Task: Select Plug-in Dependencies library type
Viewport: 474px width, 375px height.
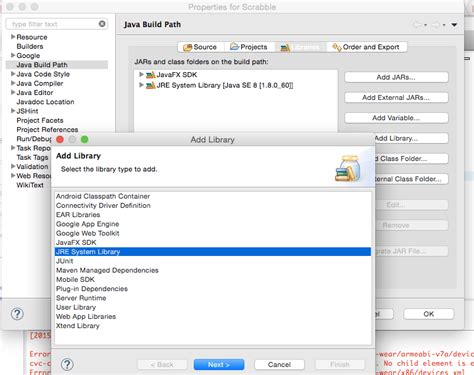Action: click(x=213, y=289)
